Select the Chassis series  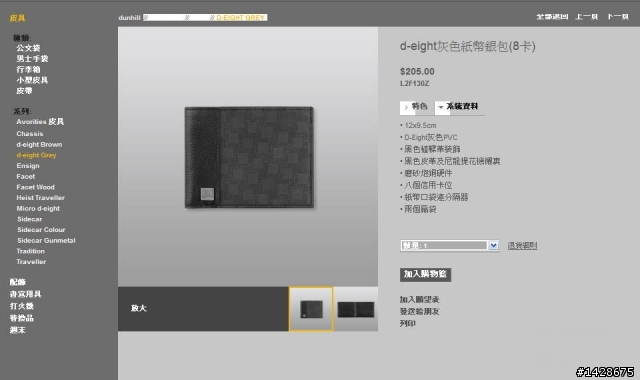(x=30, y=133)
